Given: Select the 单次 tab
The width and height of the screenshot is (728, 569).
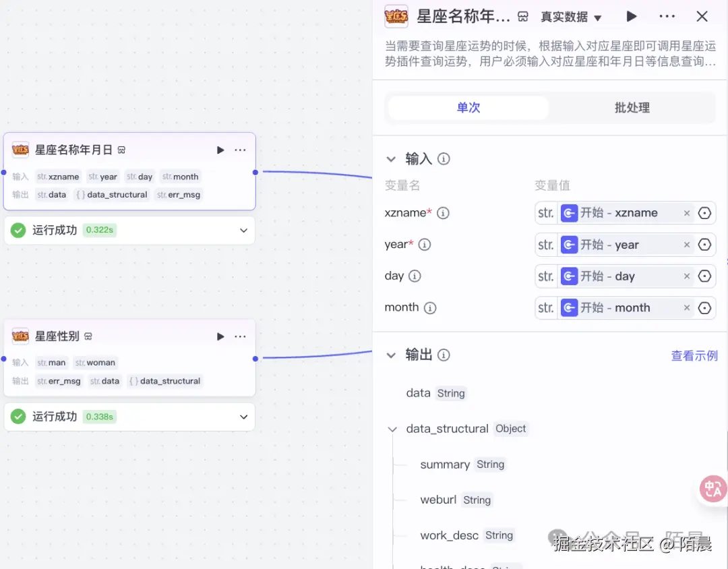Looking at the screenshot, I should pos(468,108).
